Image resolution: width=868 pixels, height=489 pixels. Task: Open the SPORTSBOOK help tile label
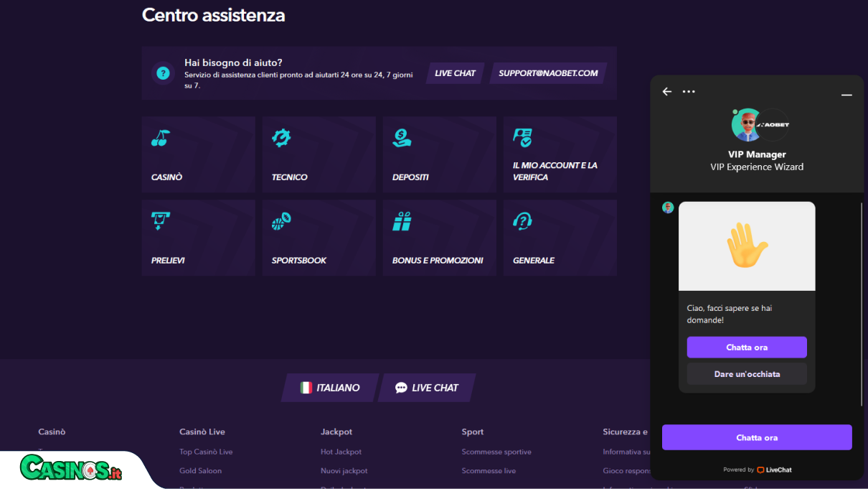tap(299, 261)
